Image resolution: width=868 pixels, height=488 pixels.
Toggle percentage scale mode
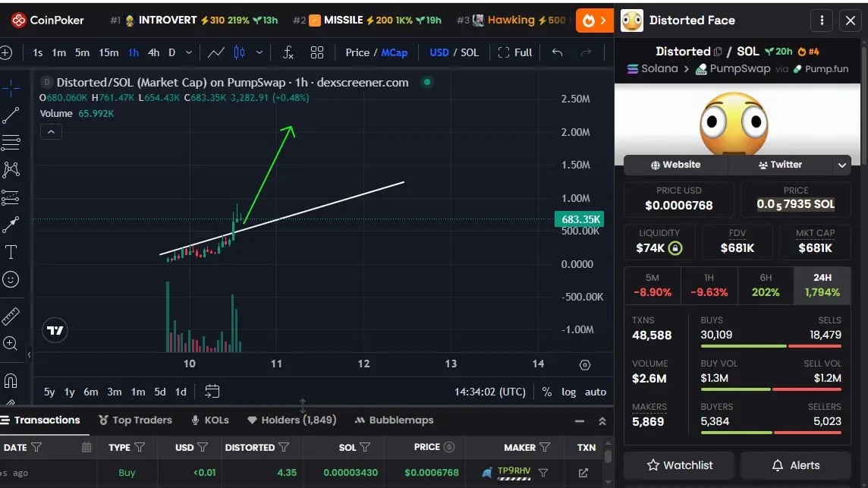click(x=547, y=392)
